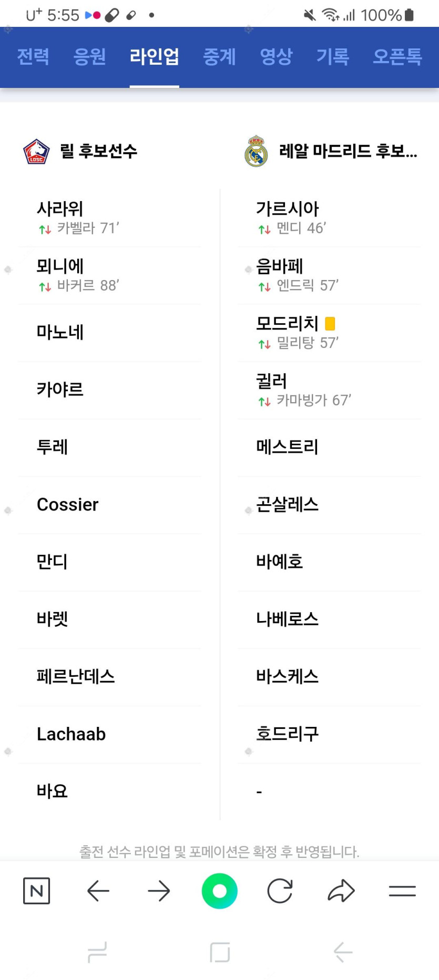Select the 중계 tab

pos(219,57)
